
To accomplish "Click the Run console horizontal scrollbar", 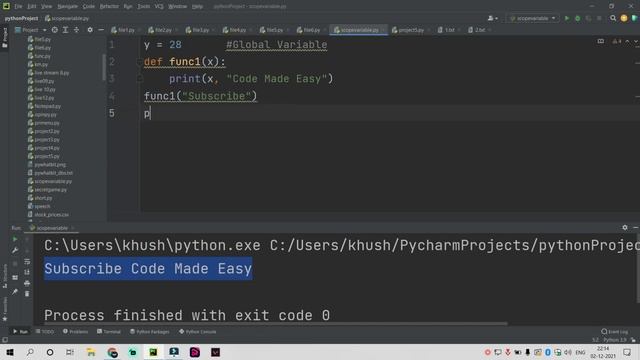I will (x=276, y=324).
